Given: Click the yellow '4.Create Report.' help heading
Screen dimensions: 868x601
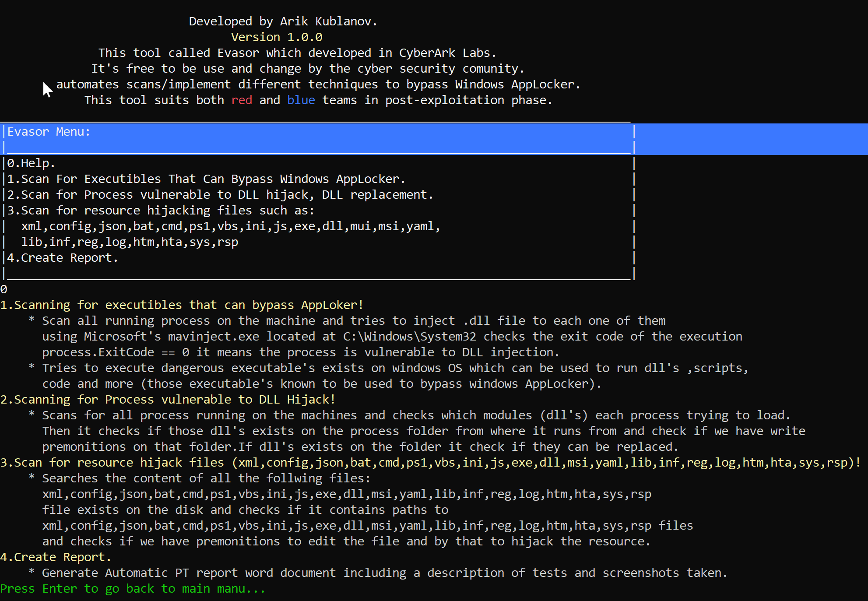Looking at the screenshot, I should (x=56, y=557).
